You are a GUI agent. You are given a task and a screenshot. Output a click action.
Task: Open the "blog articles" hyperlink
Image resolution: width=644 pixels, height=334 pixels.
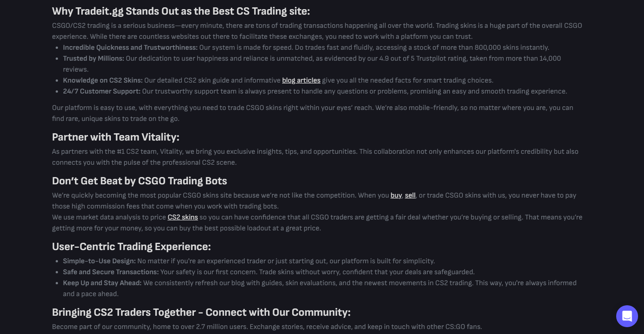point(301,80)
